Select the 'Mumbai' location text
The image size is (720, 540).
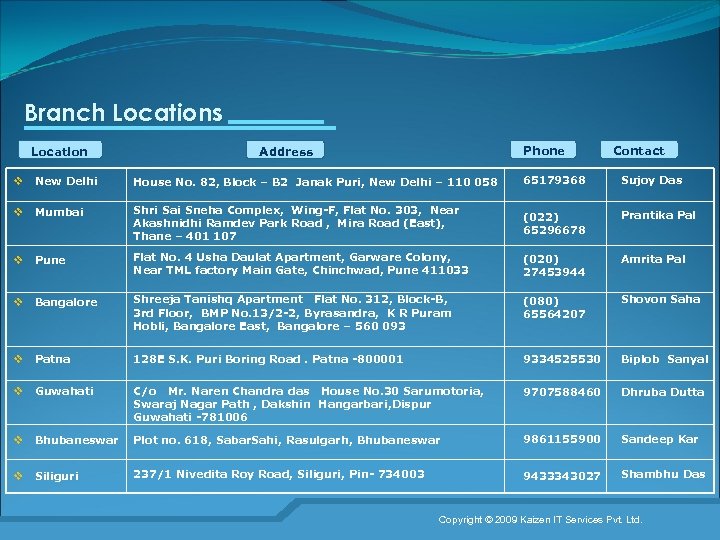59,212
